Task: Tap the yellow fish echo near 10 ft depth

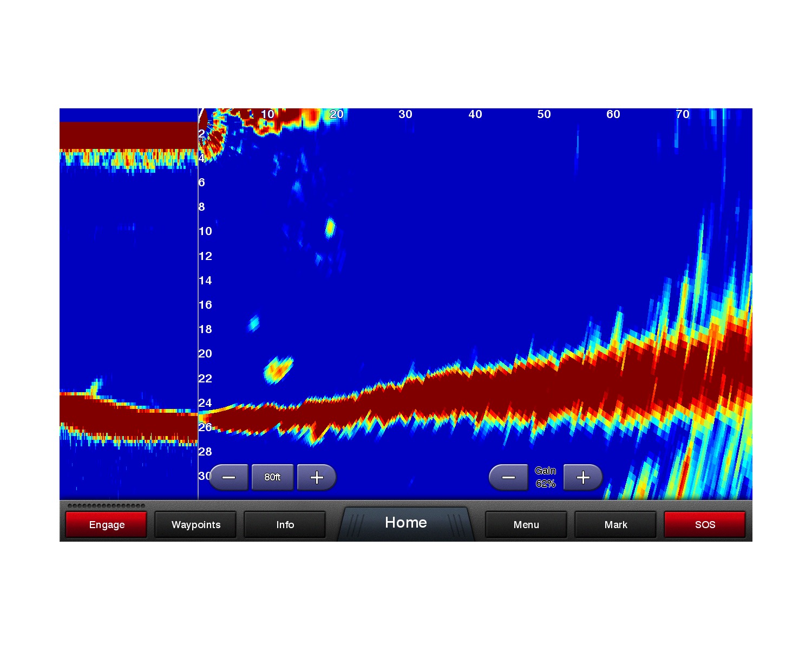Action: 330,227
